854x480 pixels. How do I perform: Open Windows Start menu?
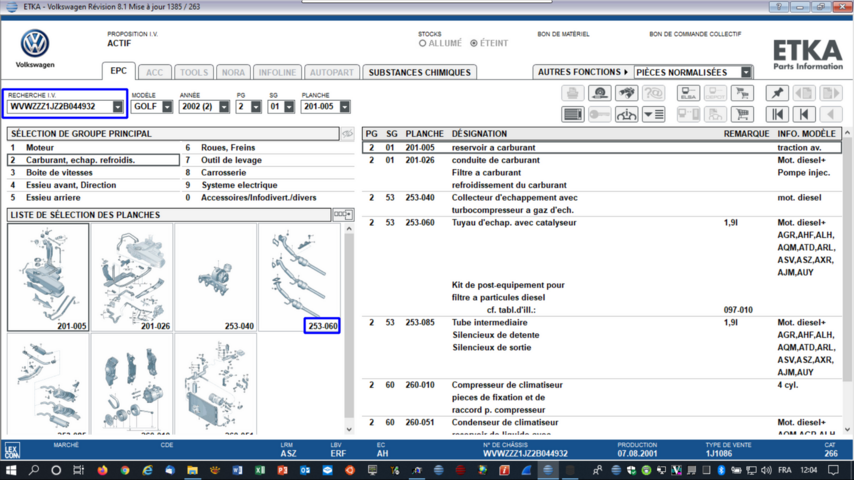pyautogui.click(x=11, y=470)
